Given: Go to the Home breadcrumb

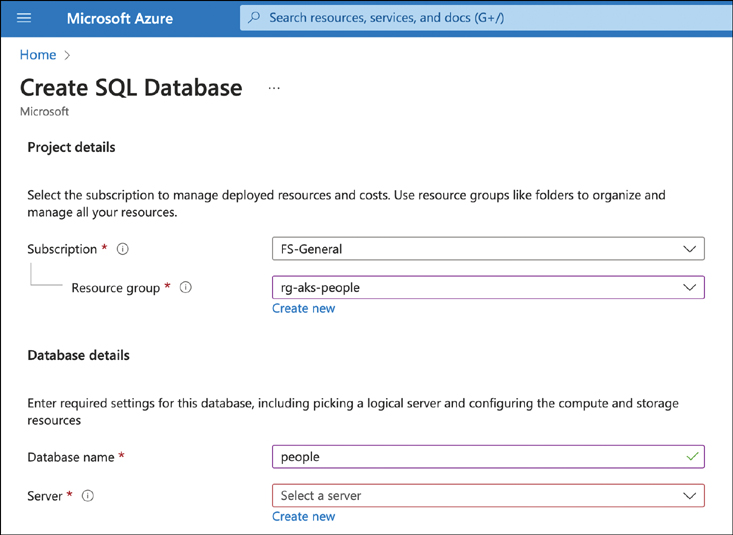Looking at the screenshot, I should (x=38, y=55).
